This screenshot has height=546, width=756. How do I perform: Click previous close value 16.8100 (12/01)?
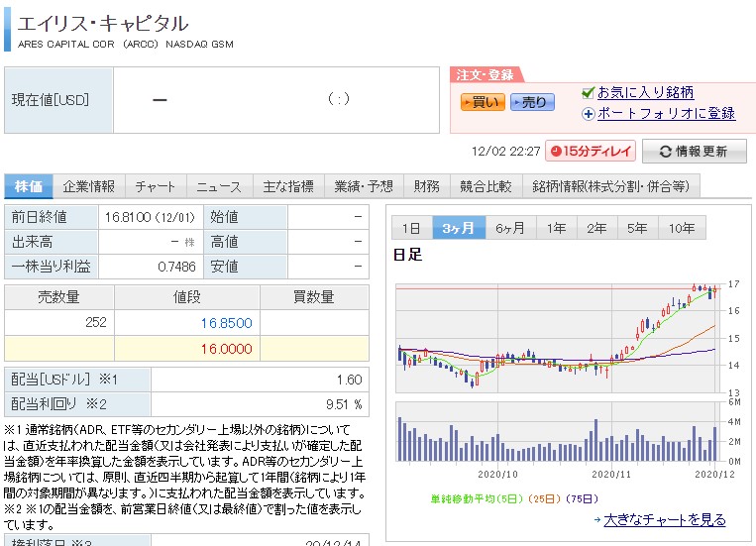click(x=150, y=218)
